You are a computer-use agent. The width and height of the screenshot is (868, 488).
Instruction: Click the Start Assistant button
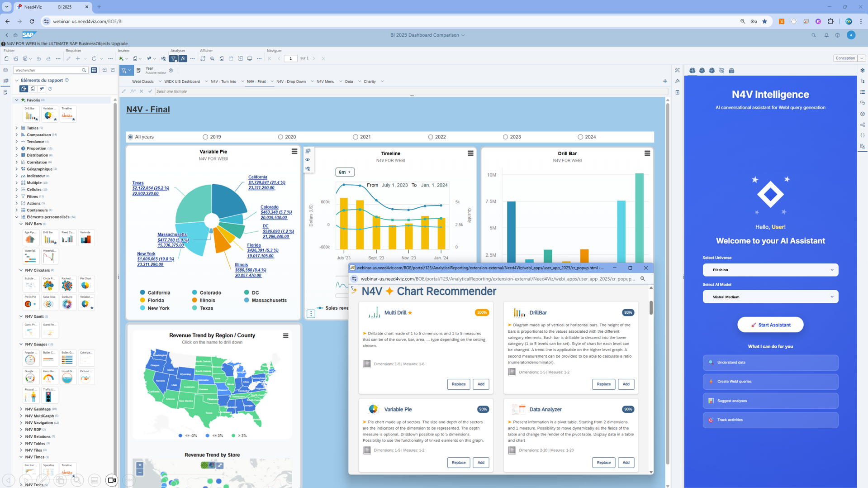[770, 325]
